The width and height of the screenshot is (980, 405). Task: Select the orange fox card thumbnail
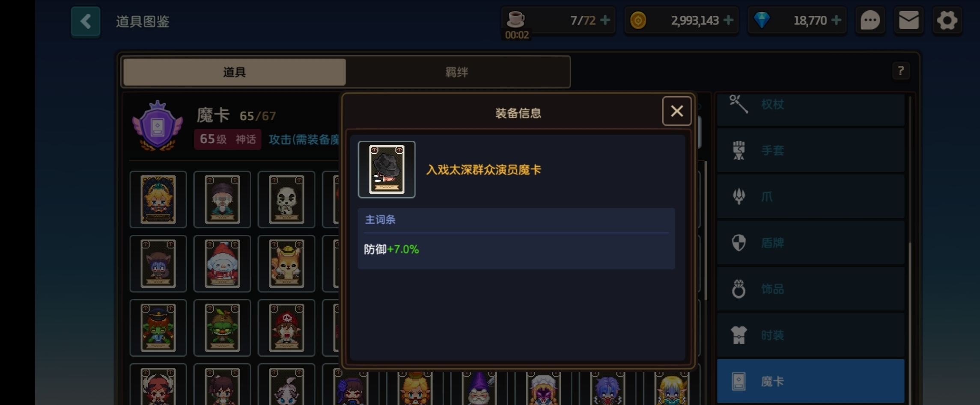click(x=286, y=263)
